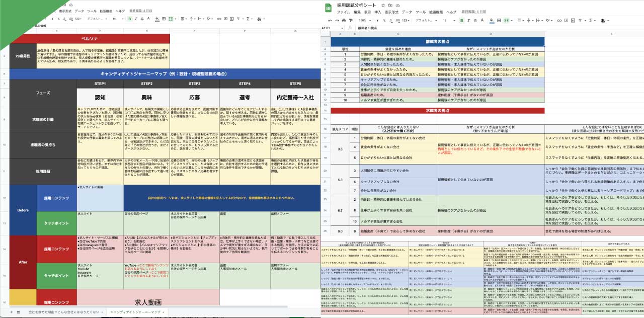Click the 最終編集: 4日前 link in the 採用課題分析シート window
This screenshot has height=318, width=644.
(475, 12)
